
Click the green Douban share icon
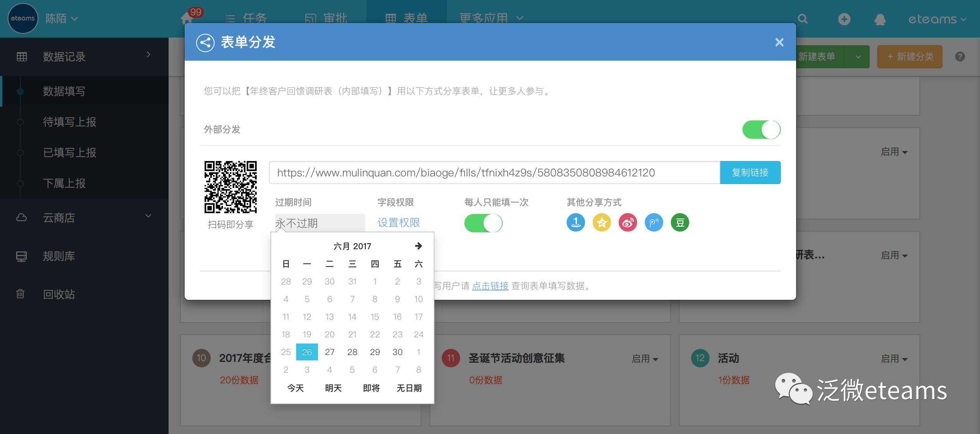tap(680, 223)
